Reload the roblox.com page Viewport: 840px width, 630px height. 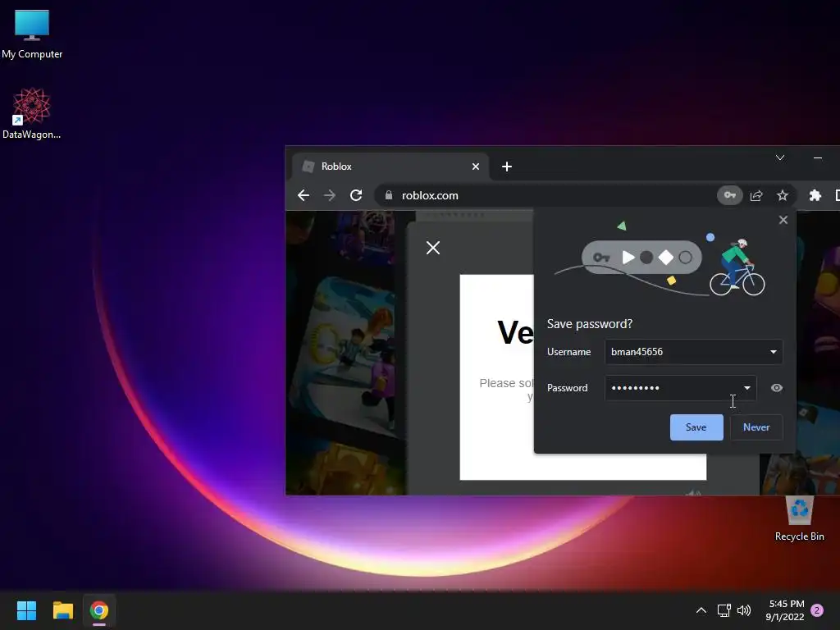pos(356,195)
